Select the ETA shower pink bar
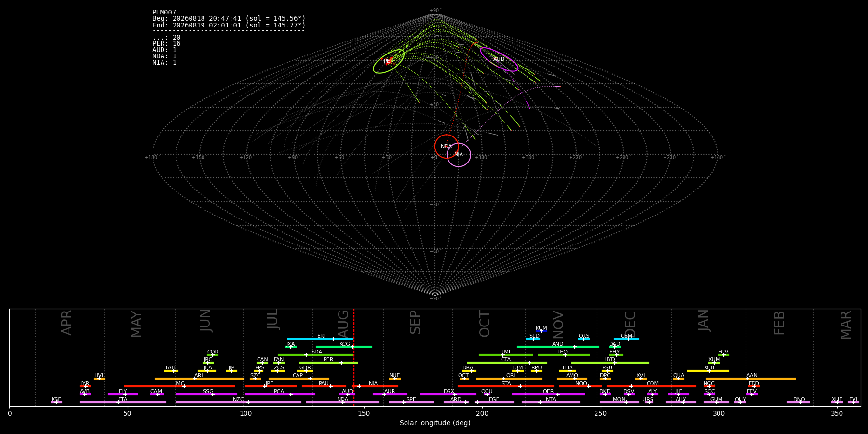The width and height of the screenshot is (868, 434). point(123,402)
